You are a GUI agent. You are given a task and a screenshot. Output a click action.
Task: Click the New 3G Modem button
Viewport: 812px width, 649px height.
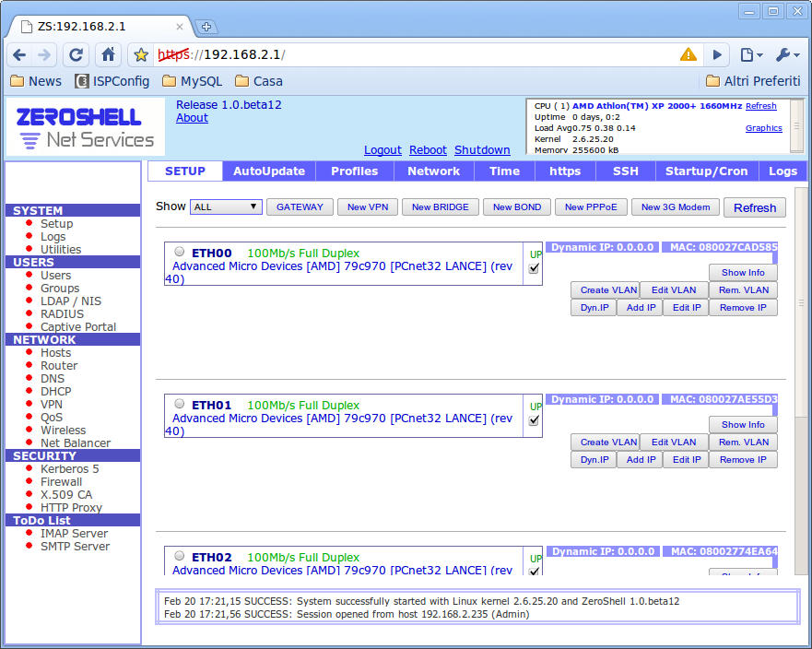click(x=676, y=207)
